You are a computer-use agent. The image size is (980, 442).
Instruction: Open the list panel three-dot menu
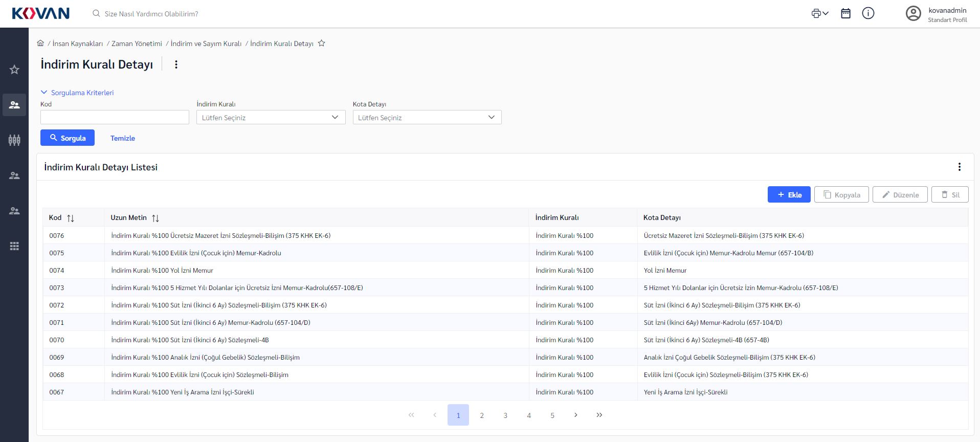(x=959, y=167)
